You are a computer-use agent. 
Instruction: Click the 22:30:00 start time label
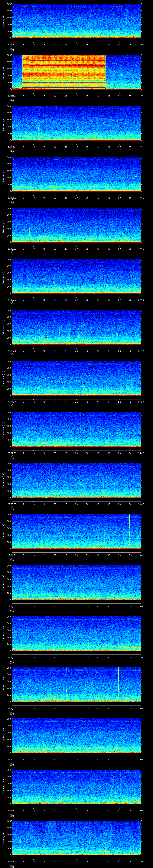12,862
